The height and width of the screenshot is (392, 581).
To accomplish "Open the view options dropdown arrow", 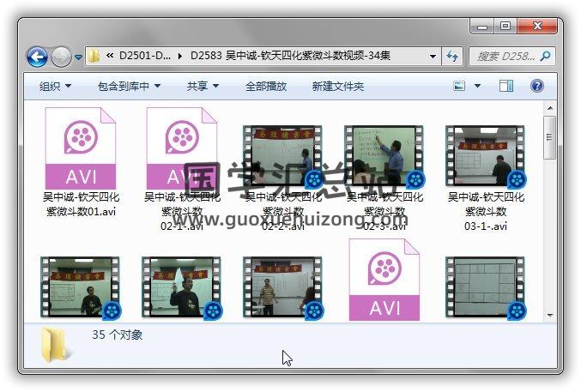I will point(477,86).
